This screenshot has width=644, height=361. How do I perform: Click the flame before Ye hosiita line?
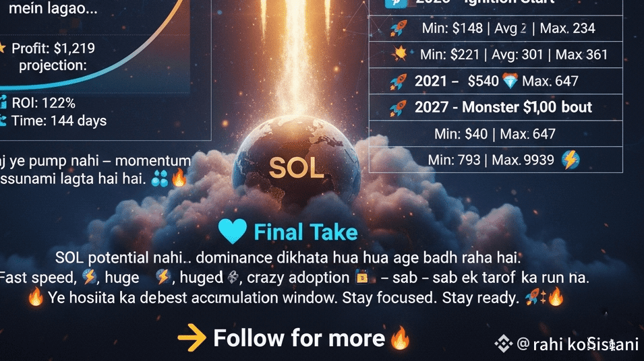point(36,296)
